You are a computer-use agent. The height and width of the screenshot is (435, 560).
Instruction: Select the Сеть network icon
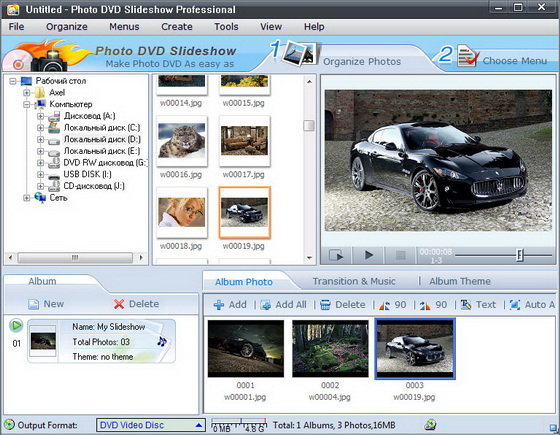tap(40, 198)
